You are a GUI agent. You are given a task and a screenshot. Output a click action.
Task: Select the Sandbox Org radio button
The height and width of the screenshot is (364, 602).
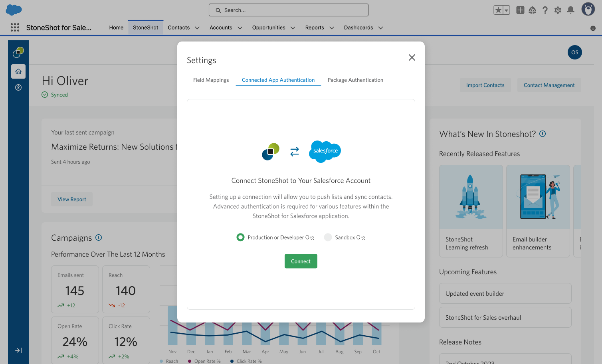[x=328, y=237]
